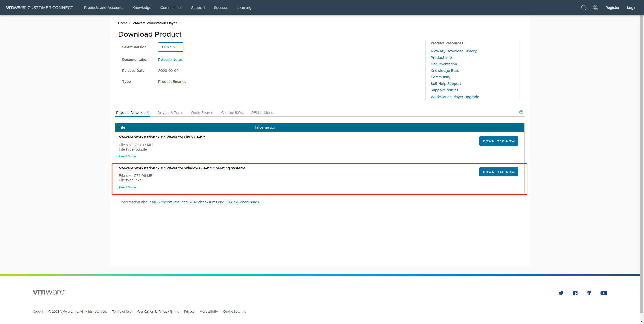This screenshot has height=324, width=644.
Task: Click Register in the header
Action: pos(612,8)
